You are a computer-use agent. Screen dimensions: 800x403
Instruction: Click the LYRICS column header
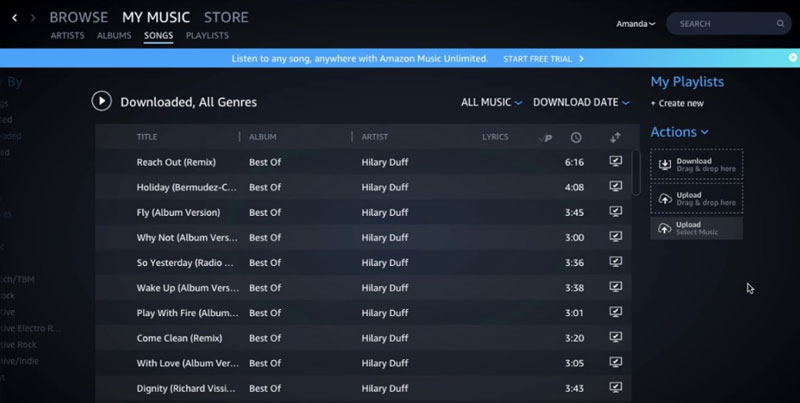pos(495,137)
